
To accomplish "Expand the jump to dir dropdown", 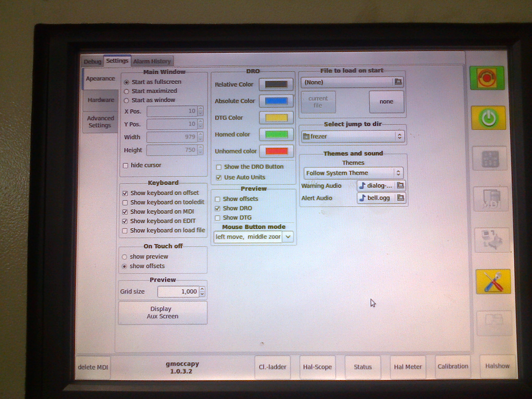I will (353, 136).
